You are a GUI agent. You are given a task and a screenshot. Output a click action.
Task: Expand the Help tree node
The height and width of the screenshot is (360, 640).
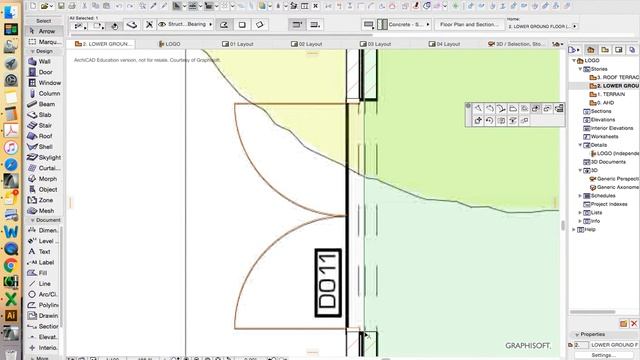(x=574, y=230)
